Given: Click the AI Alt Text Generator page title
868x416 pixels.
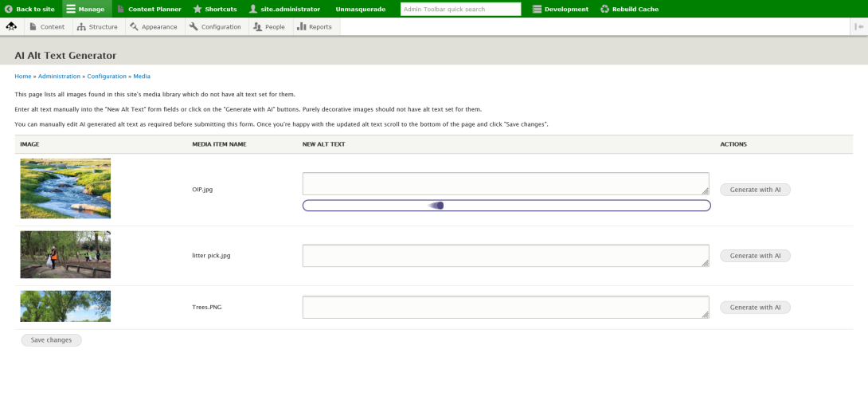Looking at the screenshot, I should click(65, 56).
